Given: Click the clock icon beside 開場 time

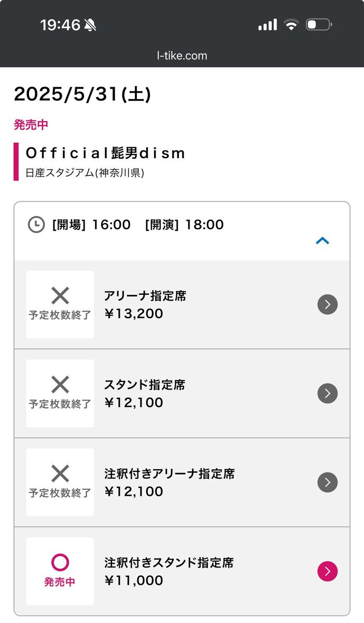Looking at the screenshot, I should pyautogui.click(x=36, y=225).
